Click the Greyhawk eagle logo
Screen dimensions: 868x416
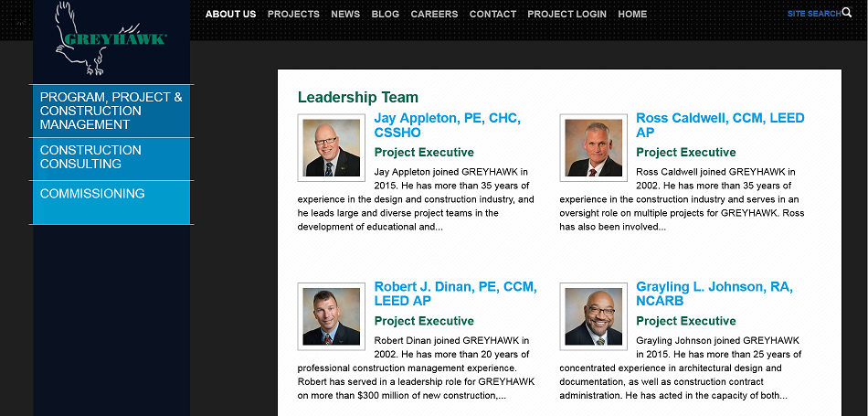(111, 38)
